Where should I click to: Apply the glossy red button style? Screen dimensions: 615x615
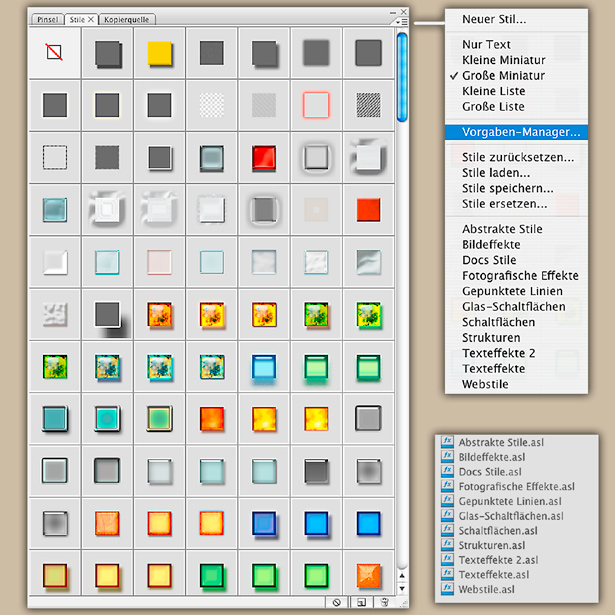tap(264, 158)
